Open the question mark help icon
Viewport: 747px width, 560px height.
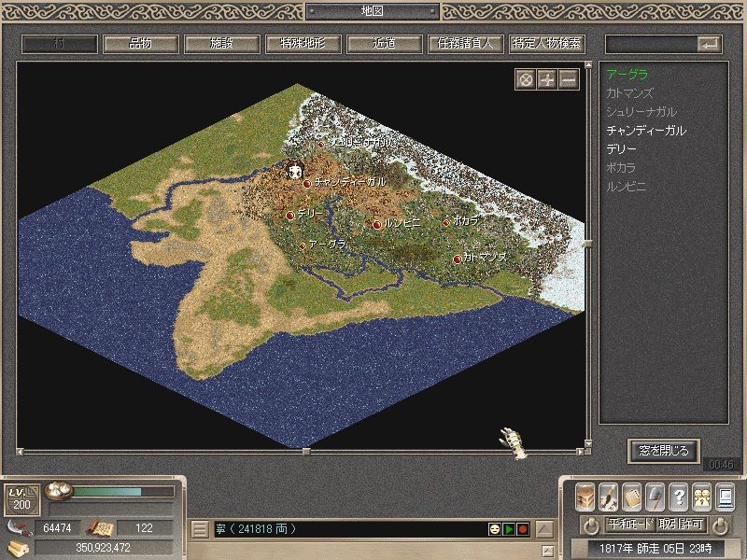point(679,497)
